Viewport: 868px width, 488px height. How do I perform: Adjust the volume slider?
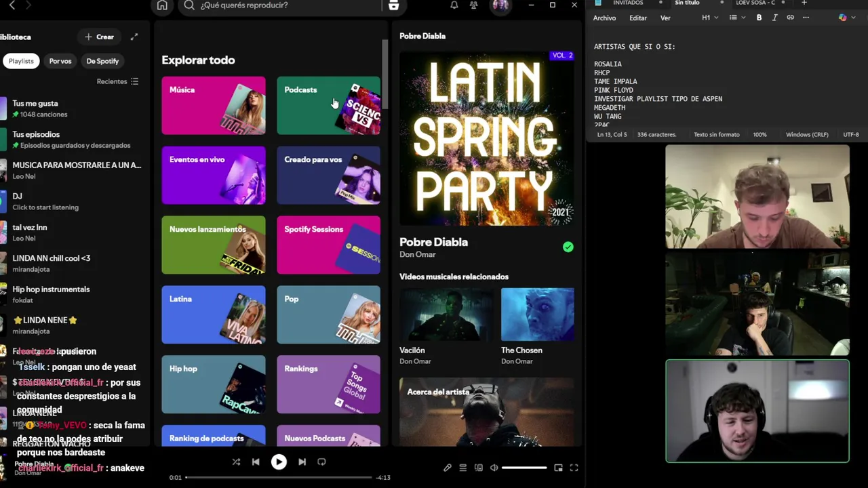pyautogui.click(x=524, y=468)
